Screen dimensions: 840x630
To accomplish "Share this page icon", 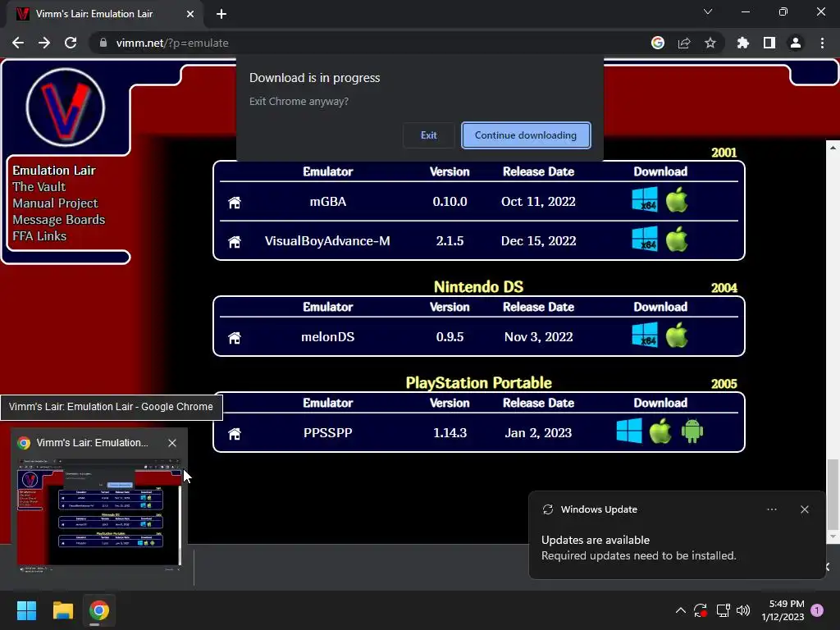I will (x=684, y=43).
